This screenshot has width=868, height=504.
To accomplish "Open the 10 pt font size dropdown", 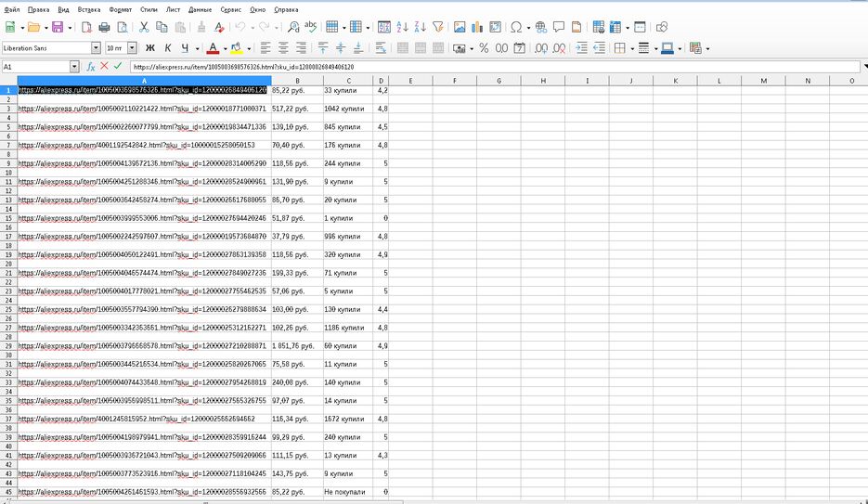I will tap(132, 48).
